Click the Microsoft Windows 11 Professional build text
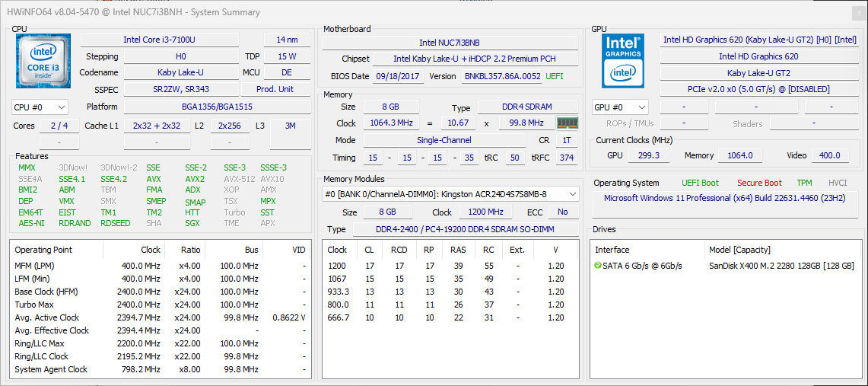This screenshot has height=386, width=868. [724, 198]
